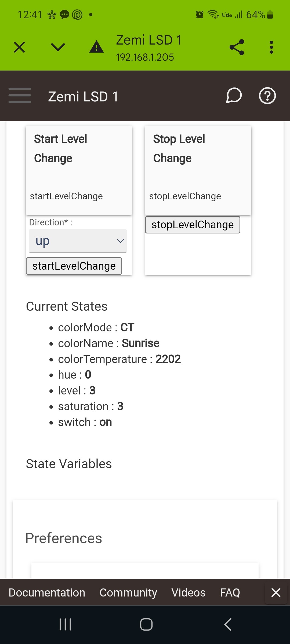Open the Documentation link
This screenshot has height=644, width=290.
(47, 592)
